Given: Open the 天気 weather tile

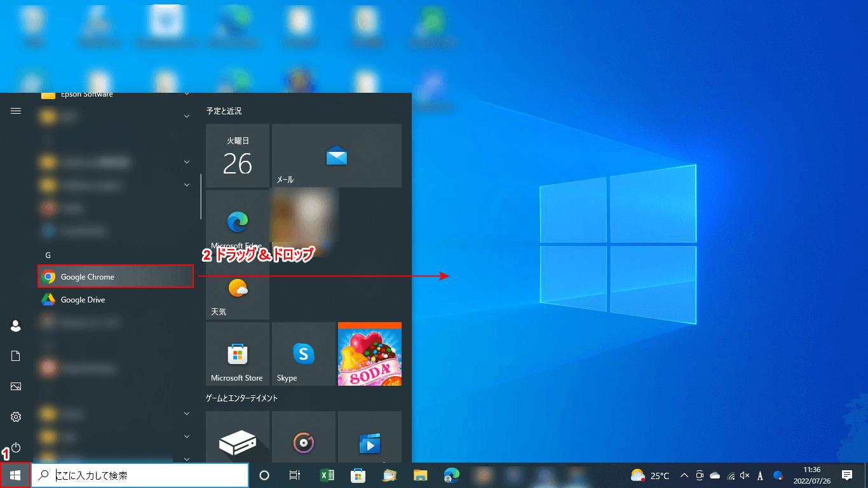Looking at the screenshot, I should [238, 288].
